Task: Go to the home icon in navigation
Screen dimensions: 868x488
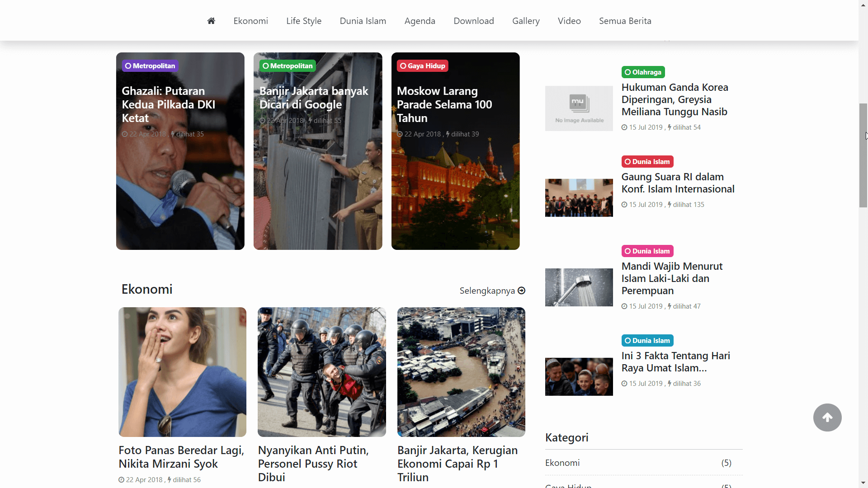Action: [x=211, y=21]
